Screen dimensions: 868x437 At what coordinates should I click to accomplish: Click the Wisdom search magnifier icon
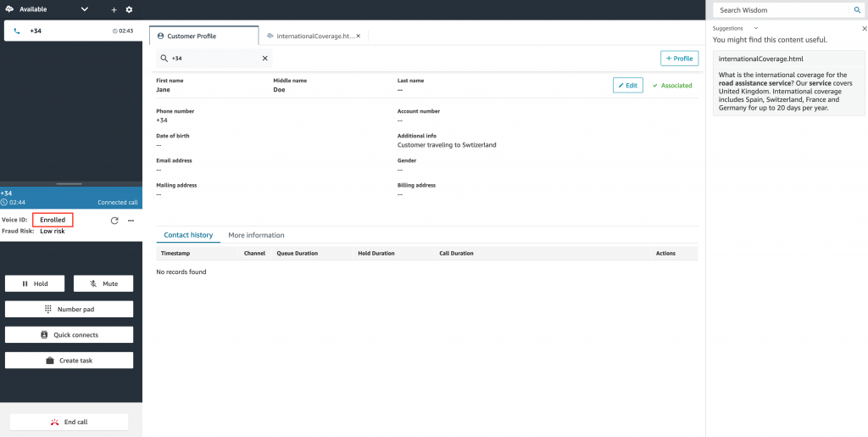tap(857, 10)
